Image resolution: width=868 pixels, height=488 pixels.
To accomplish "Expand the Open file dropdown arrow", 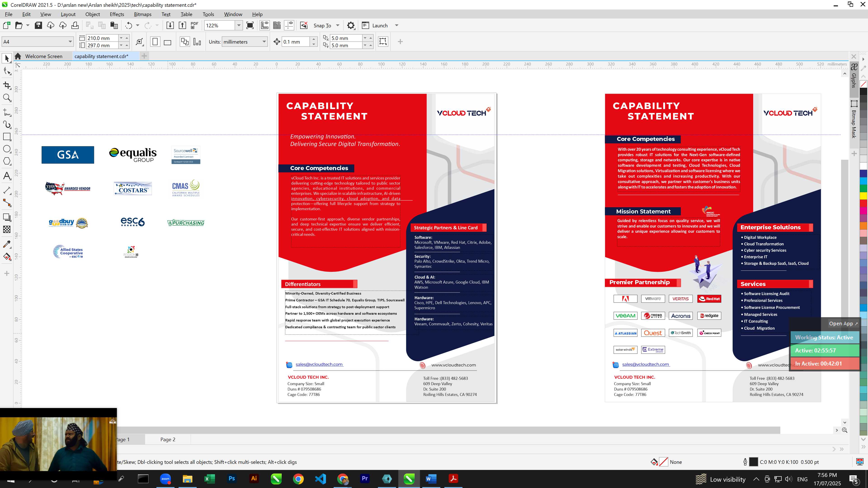I will click(x=28, y=25).
